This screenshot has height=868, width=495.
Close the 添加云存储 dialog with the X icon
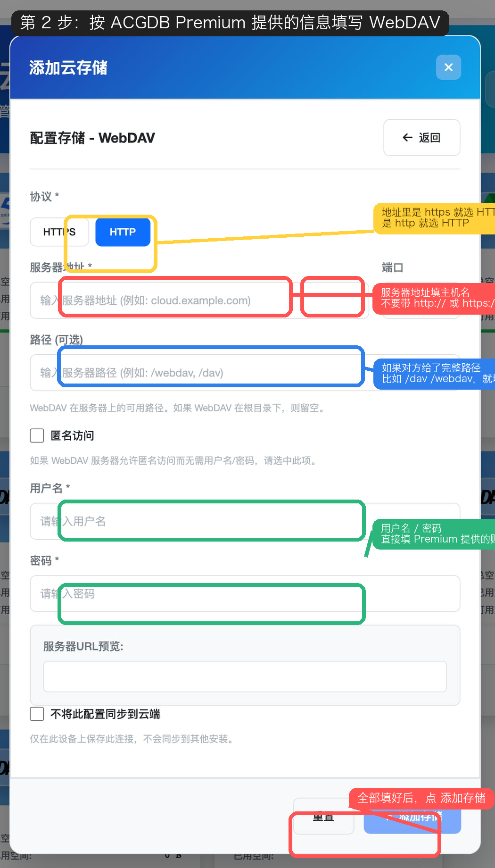(x=448, y=67)
